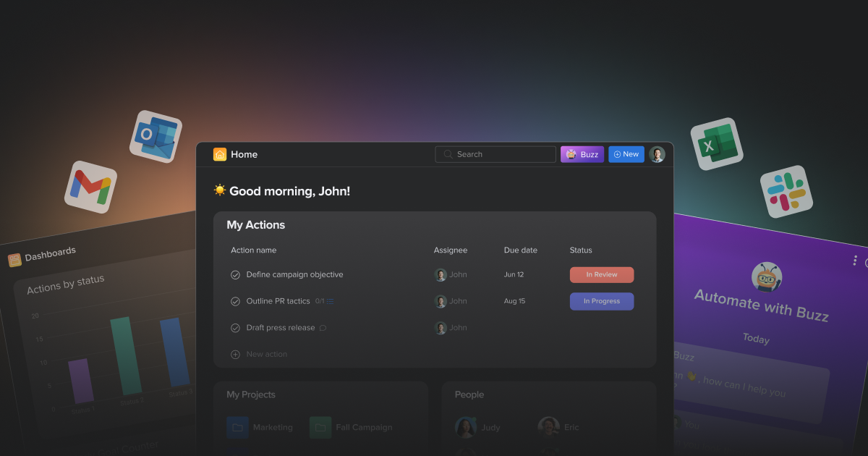Mark Draft press release as complete
The image size is (868, 456).
click(x=235, y=328)
